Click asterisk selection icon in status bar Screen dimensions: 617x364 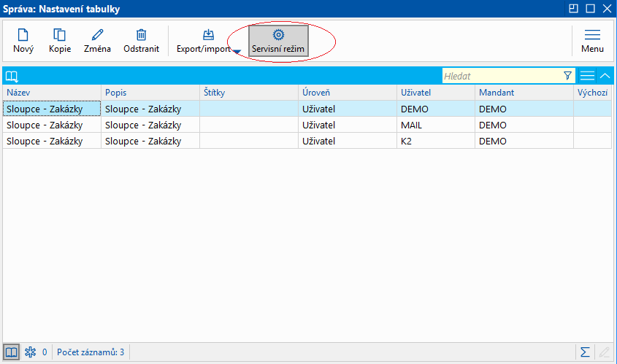(30, 352)
